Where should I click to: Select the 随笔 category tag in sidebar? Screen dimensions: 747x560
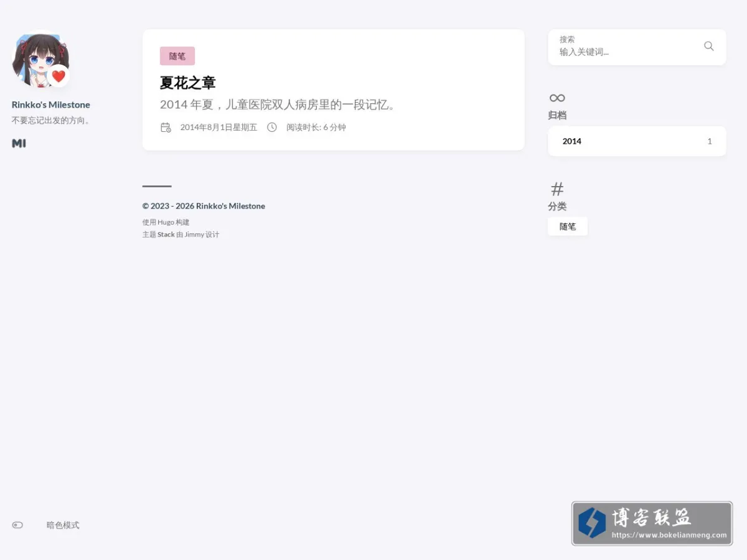(x=568, y=226)
